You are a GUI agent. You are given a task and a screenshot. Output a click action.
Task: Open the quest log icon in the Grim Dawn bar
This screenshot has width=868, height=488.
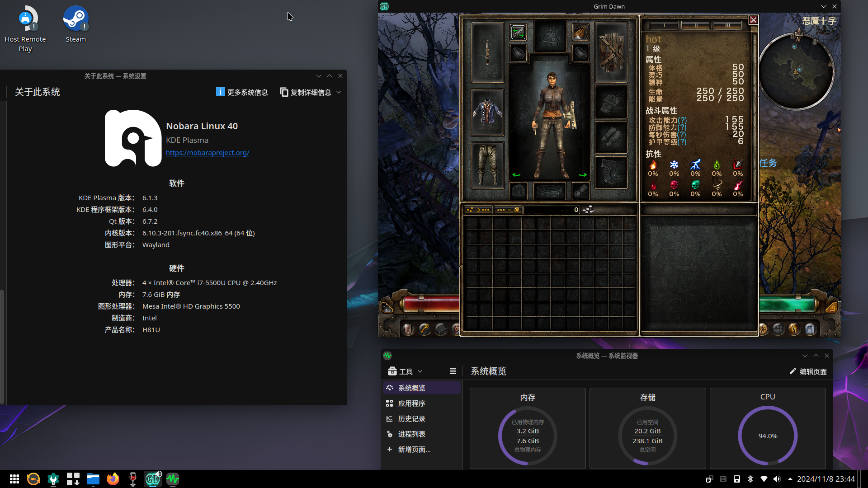(x=810, y=329)
